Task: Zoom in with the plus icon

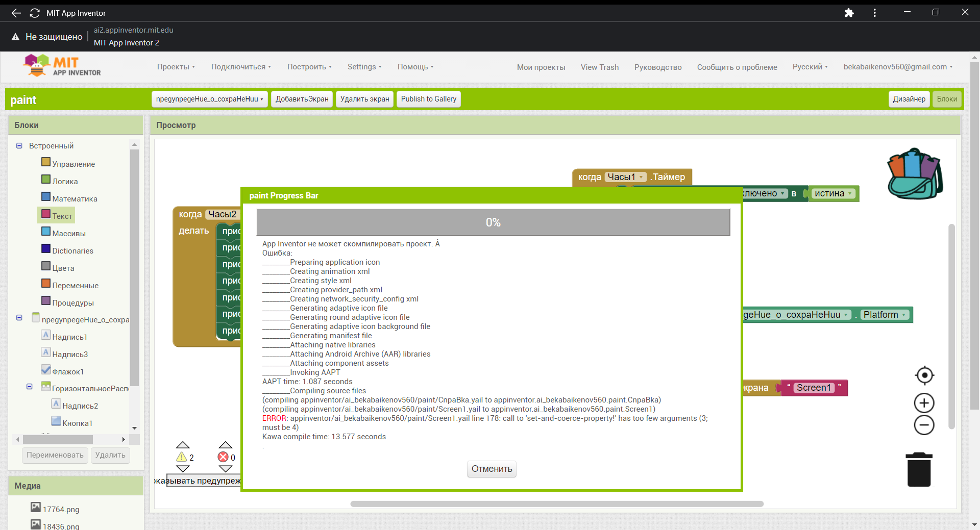Action: (924, 403)
